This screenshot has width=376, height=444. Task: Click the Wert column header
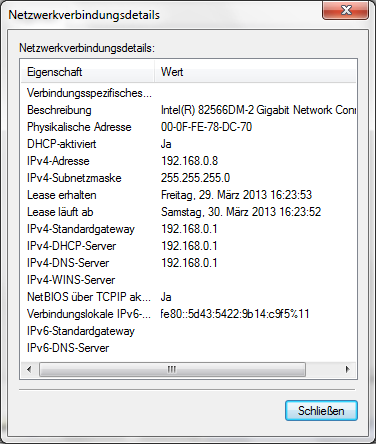(x=255, y=72)
